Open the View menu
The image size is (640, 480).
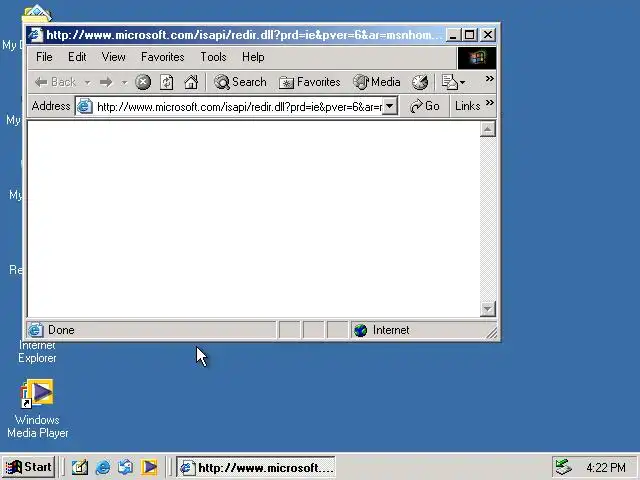(113, 57)
